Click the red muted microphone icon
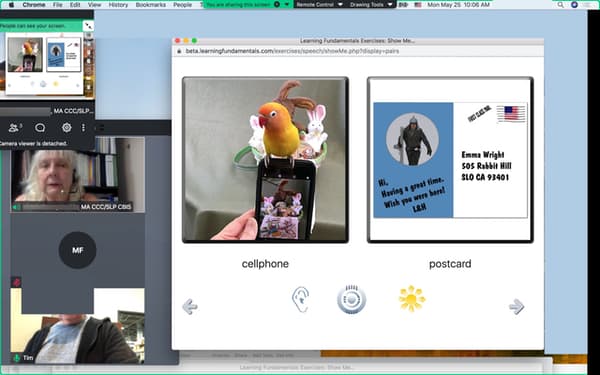 (16, 282)
